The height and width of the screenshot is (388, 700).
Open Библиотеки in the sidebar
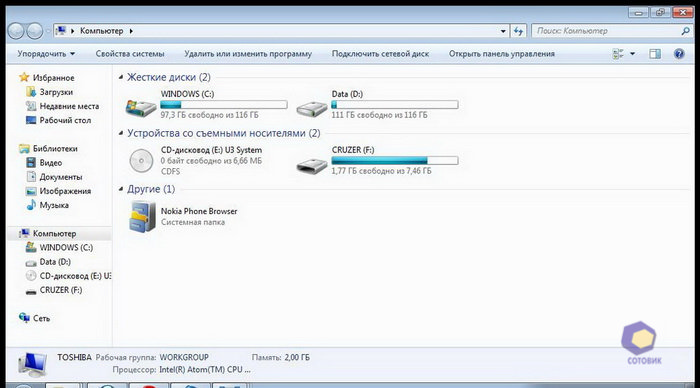(x=55, y=149)
